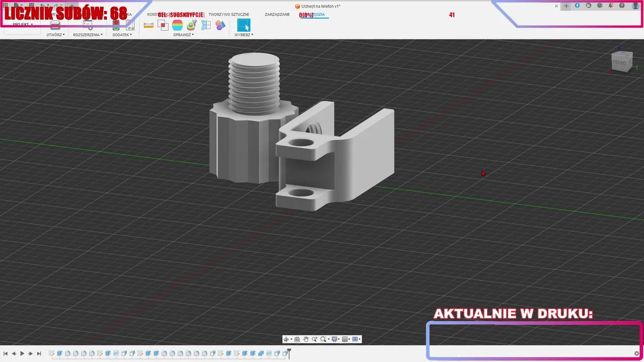The image size is (644, 362).
Task: Open Display Settings monitor icon
Action: pyautogui.click(x=335, y=339)
